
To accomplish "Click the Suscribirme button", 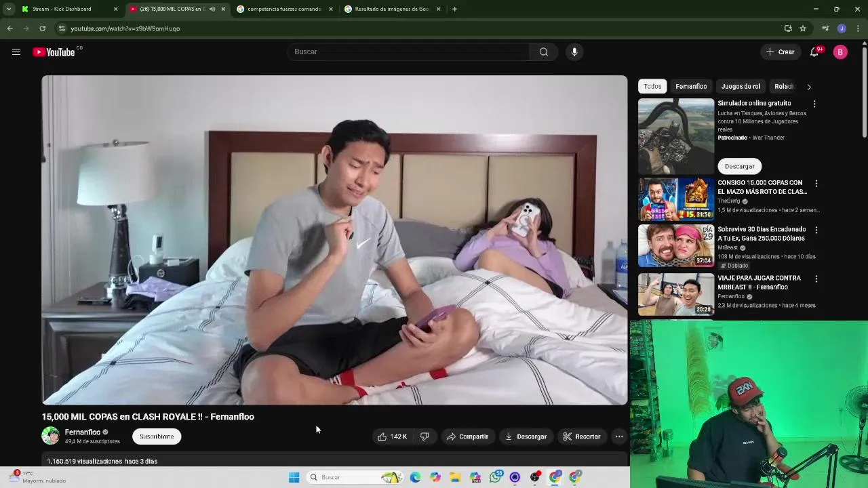I will pyautogui.click(x=157, y=436).
